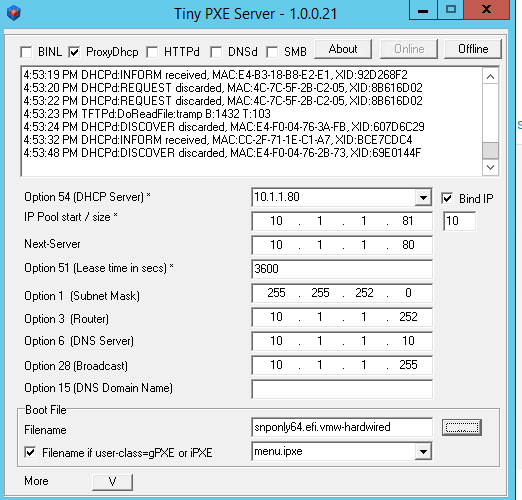Toggle the Bind IP checkbox
This screenshot has height=500, width=522.
coord(447,198)
